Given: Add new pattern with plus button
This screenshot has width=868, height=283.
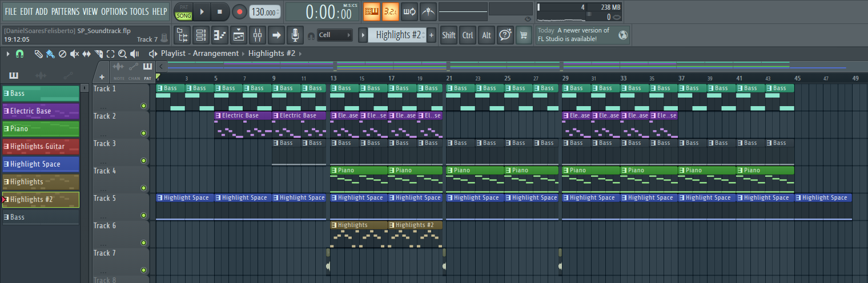Looking at the screenshot, I should [431, 35].
